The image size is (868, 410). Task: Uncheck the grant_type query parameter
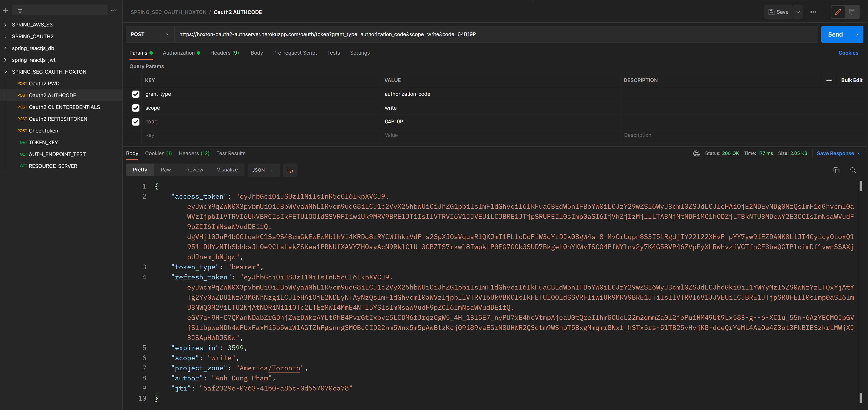[136, 94]
